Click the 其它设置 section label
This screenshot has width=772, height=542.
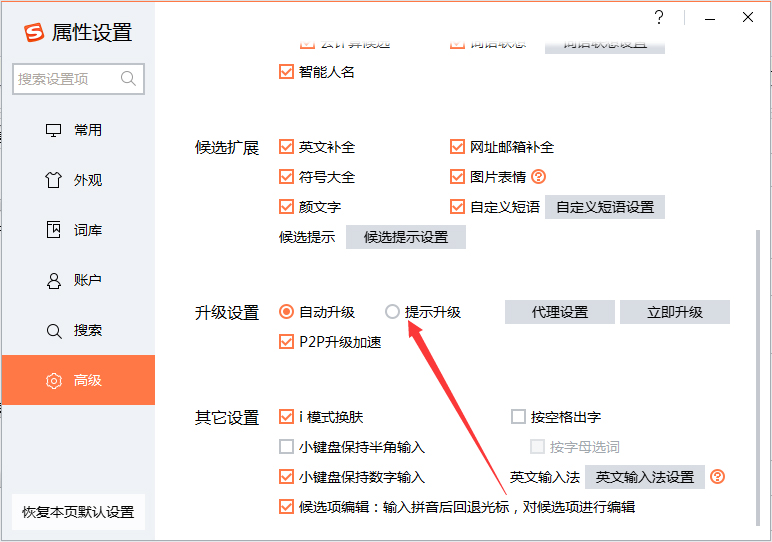226,417
